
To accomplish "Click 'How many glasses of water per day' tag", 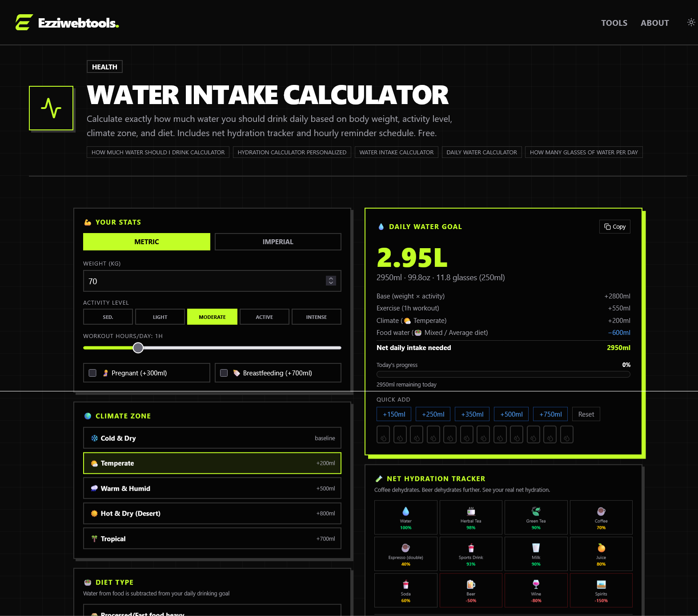I will click(x=584, y=152).
